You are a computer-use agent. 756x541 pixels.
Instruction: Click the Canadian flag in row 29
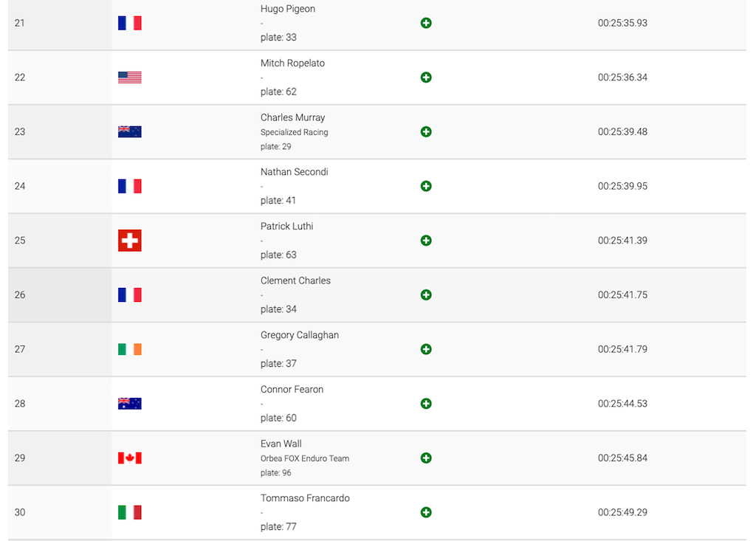[x=130, y=458]
